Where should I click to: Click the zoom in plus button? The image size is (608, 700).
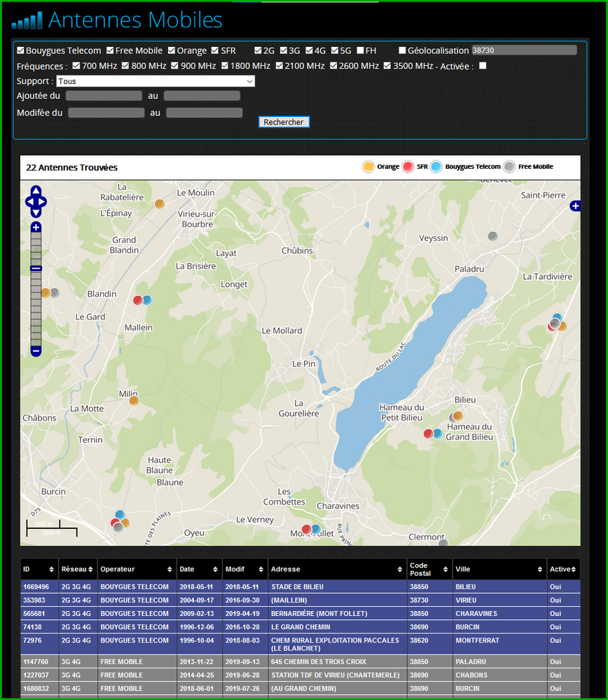[36, 227]
